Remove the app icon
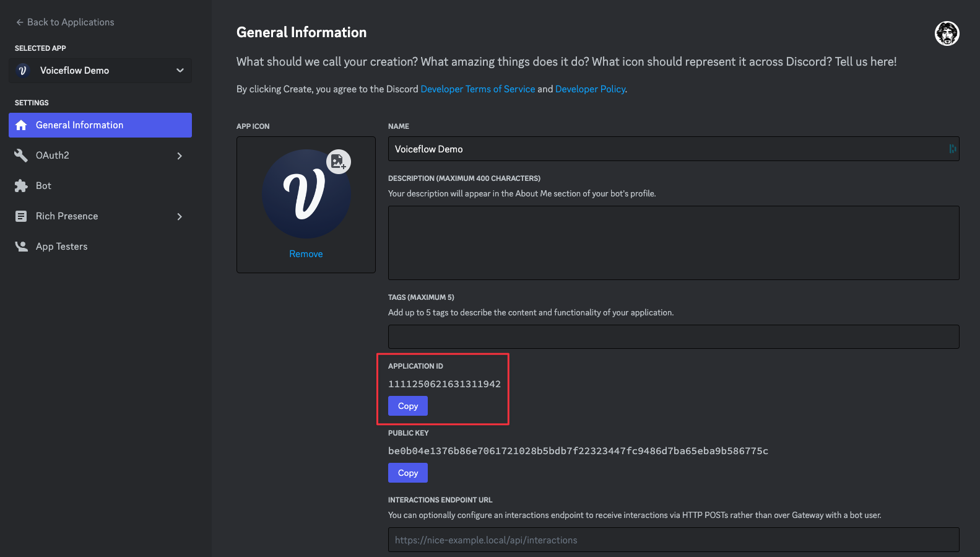 click(x=306, y=254)
